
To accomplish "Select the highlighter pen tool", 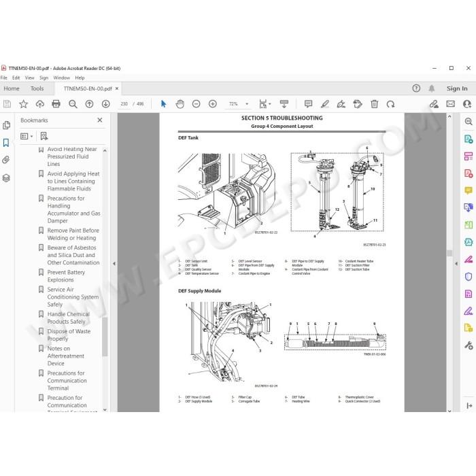I will pyautogui.click(x=325, y=104).
